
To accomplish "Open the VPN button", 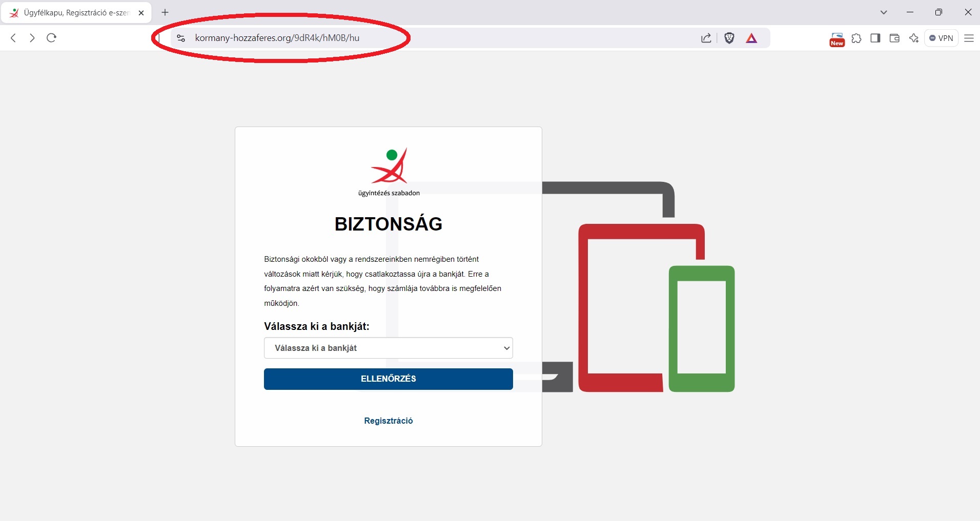I will 942,38.
